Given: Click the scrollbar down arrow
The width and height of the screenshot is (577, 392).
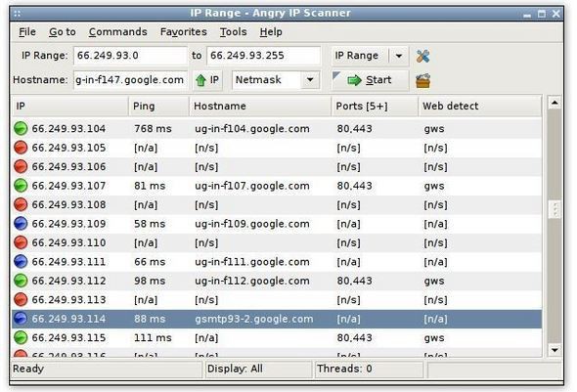Looking at the screenshot, I should [x=555, y=350].
